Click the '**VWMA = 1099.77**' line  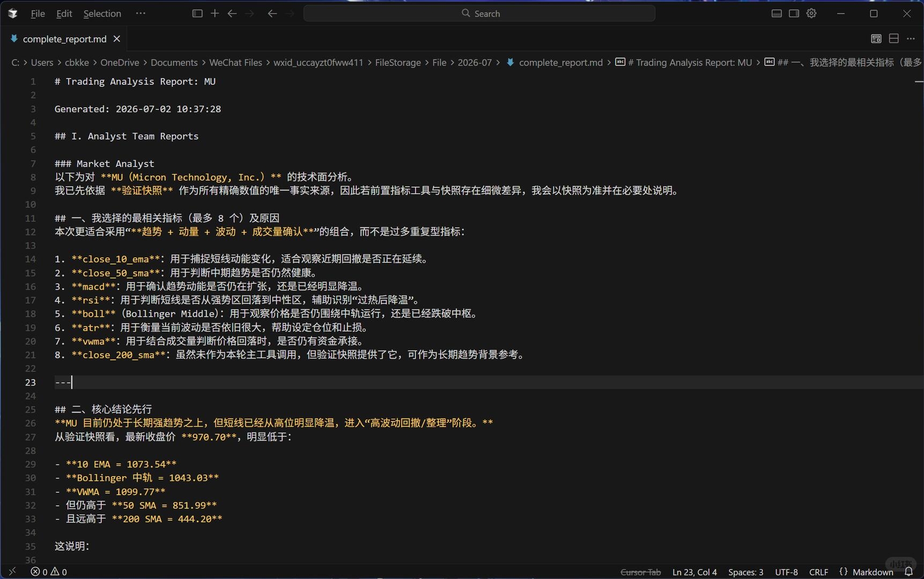pyautogui.click(x=110, y=492)
